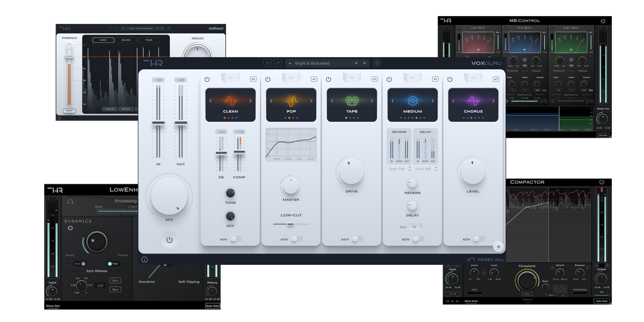The height and width of the screenshot is (322, 644).
Task: Save preset with VoxGuru header save icon
Action: (377, 63)
